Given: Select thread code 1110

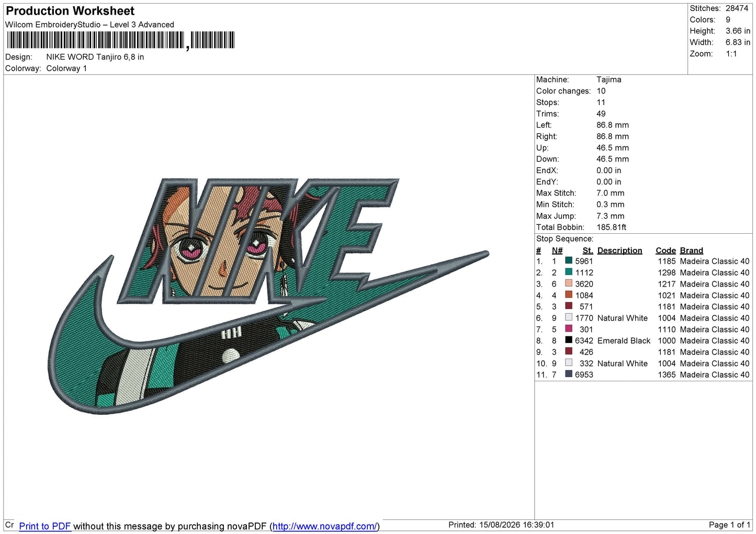Looking at the screenshot, I should pyautogui.click(x=667, y=330).
